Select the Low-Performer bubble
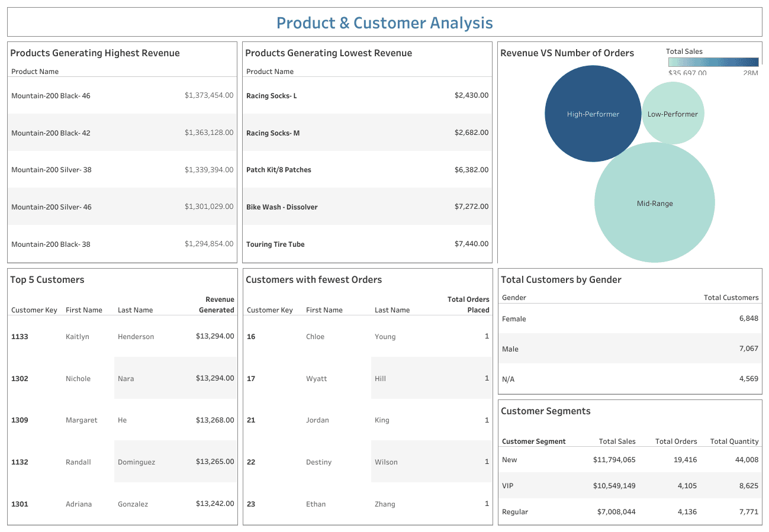The image size is (769, 532). 673,114
